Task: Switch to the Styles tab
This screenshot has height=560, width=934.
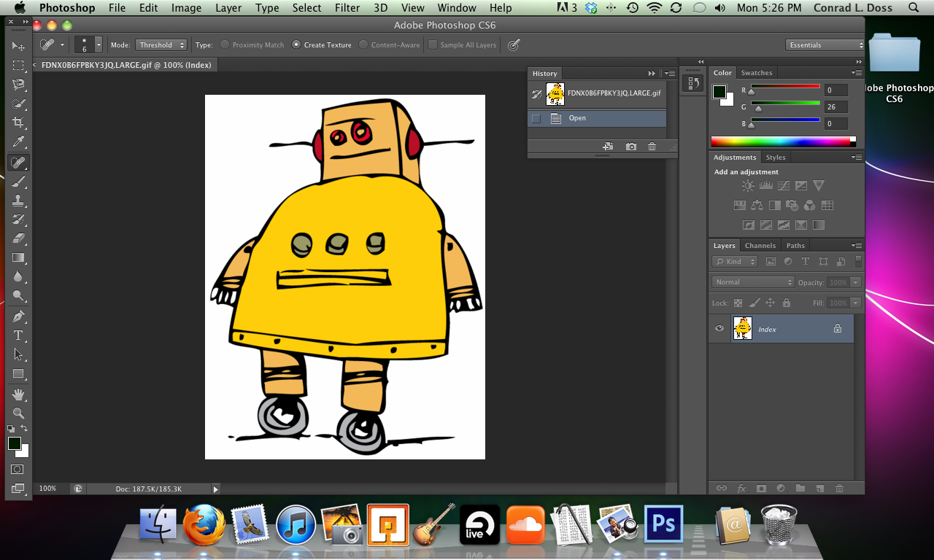Action: (776, 157)
